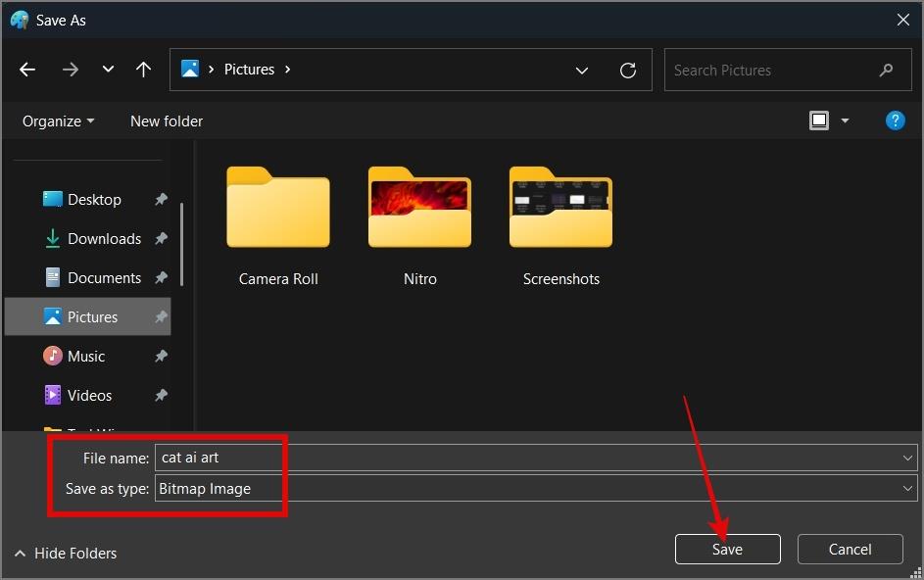Screen dimensions: 924x580
Task: Select Music in the sidebar
Action: tap(88, 356)
